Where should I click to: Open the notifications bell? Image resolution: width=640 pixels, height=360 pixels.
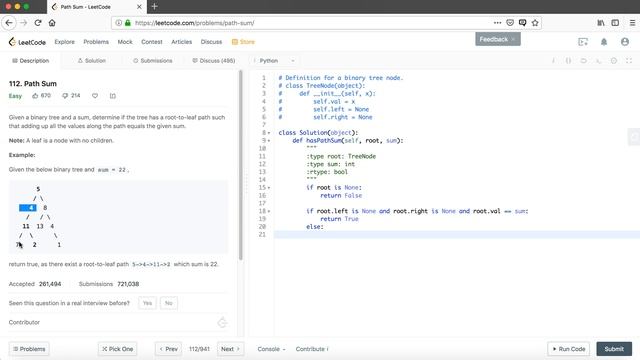point(604,42)
